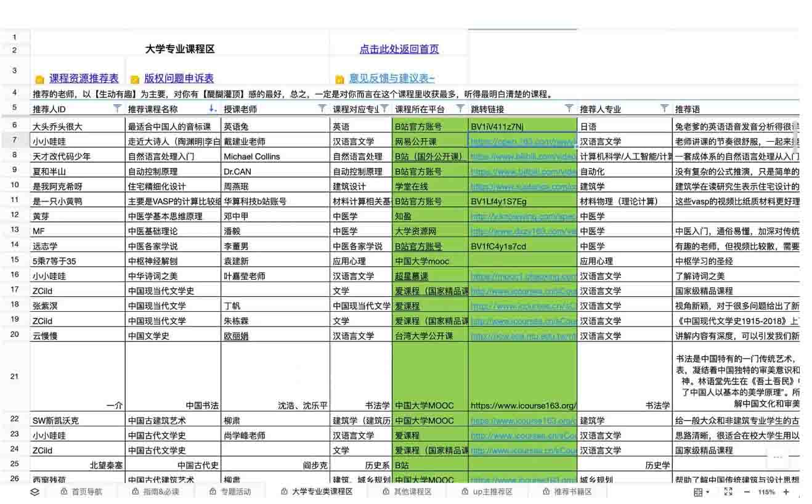This screenshot has height=504, width=812.
Task: Open the filter on 授课老师 column
Action: [322, 108]
